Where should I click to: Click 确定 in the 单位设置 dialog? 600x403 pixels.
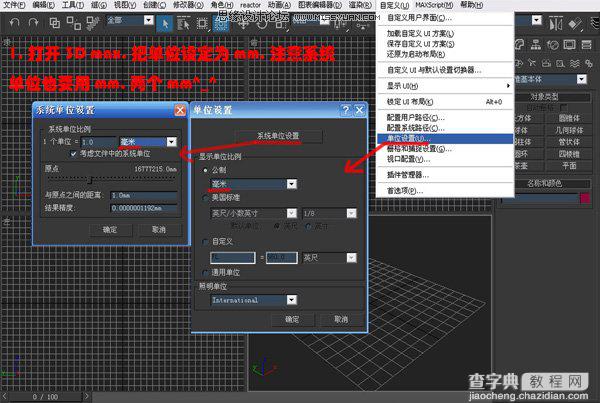coord(292,319)
